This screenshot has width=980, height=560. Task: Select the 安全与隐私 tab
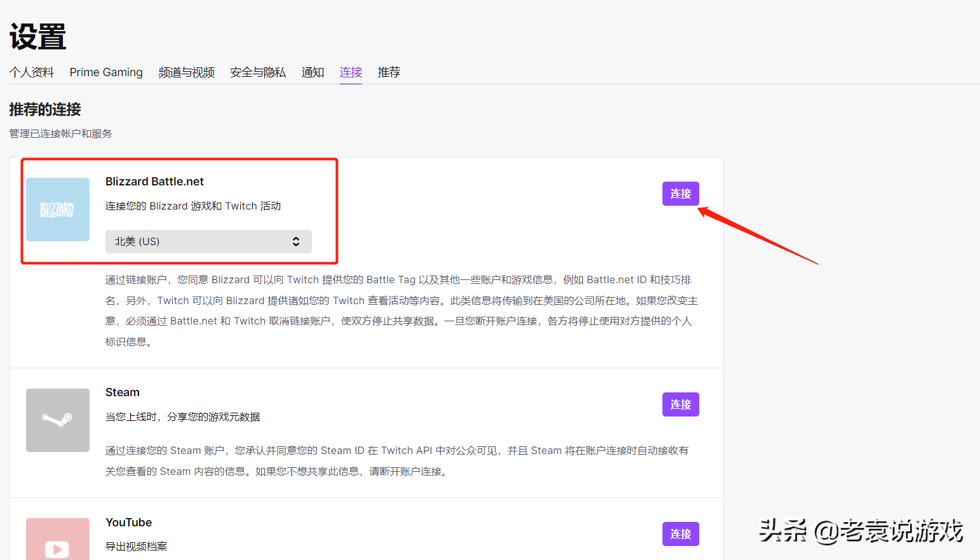[258, 72]
